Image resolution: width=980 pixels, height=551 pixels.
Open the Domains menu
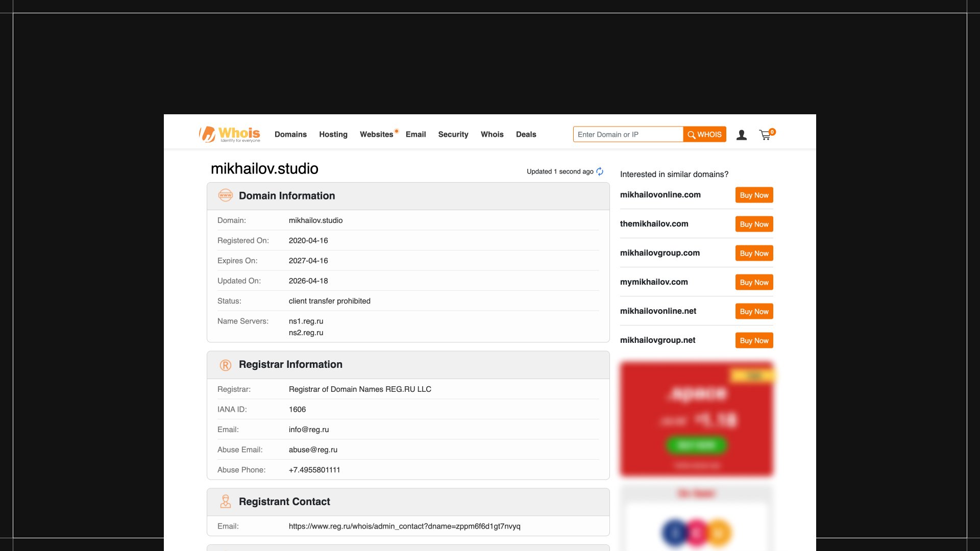(290, 134)
